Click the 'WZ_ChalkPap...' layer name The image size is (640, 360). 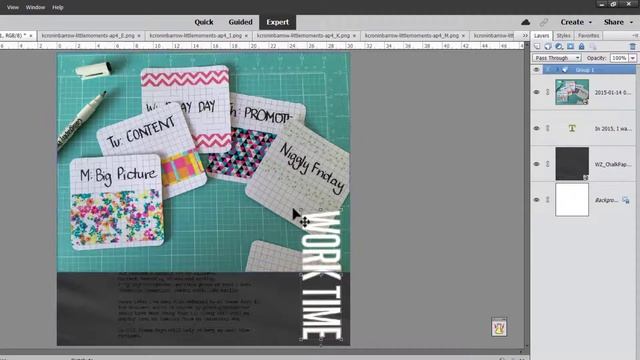pyautogui.click(x=613, y=164)
